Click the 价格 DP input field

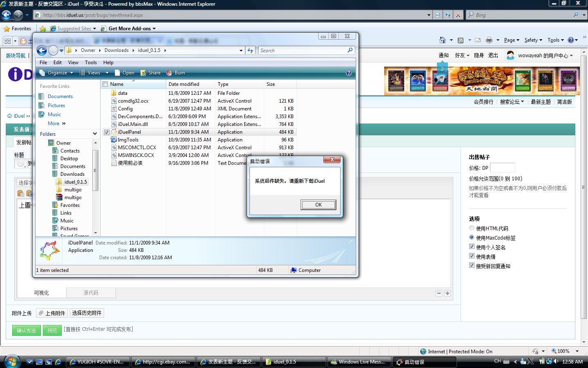pyautogui.click(x=502, y=168)
